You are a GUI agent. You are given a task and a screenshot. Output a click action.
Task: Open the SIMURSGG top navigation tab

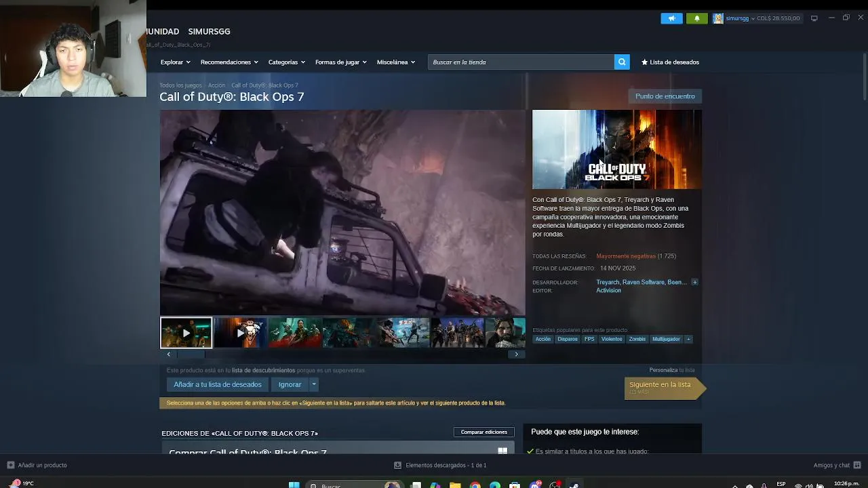point(209,32)
